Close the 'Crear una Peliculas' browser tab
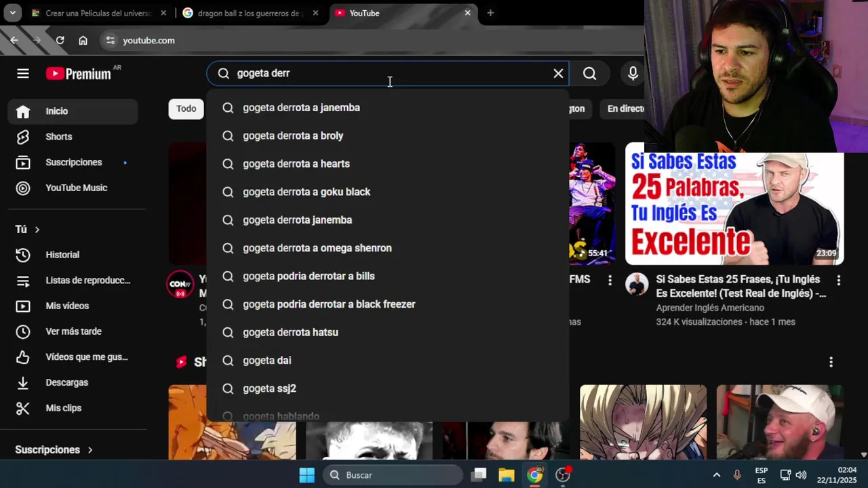The image size is (868, 488). [x=163, y=13]
